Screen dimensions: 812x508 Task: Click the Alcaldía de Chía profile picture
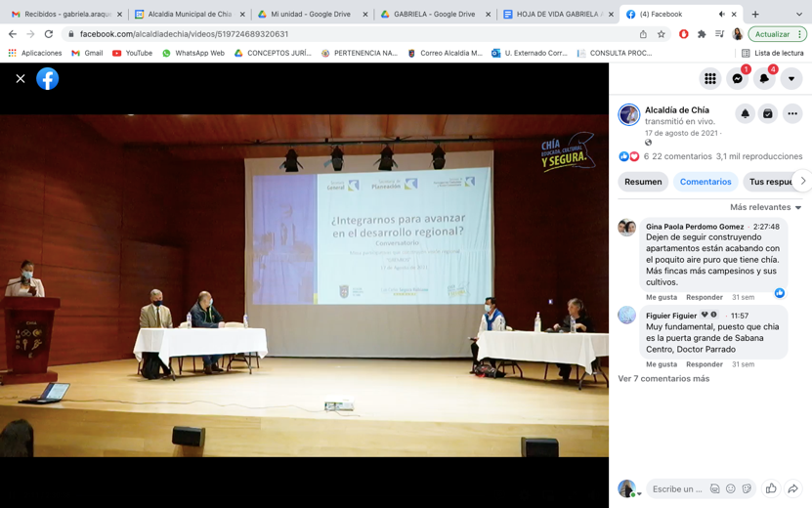pyautogui.click(x=628, y=115)
